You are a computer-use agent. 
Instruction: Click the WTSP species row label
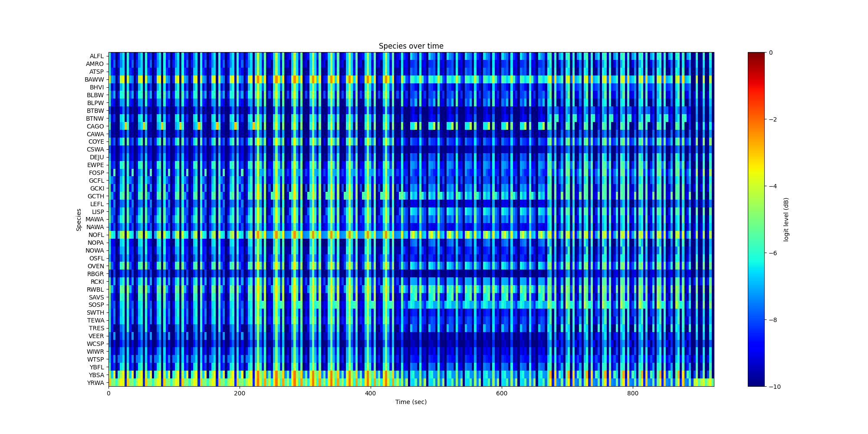95,359
